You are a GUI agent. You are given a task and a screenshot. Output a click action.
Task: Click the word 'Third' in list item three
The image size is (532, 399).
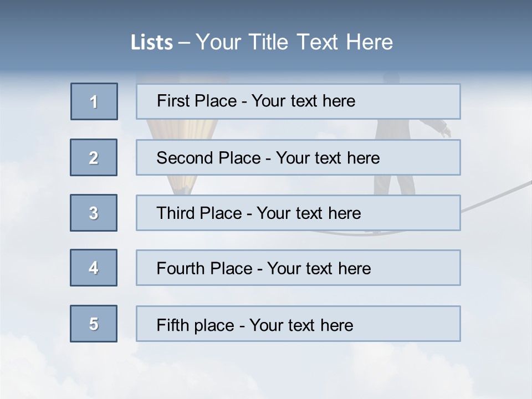click(x=176, y=213)
